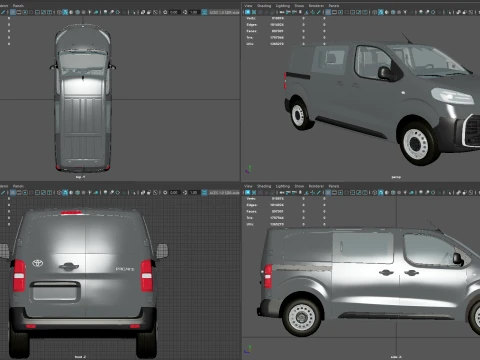Toggle Motion Blur in persp panel toolbar
The image size is (480, 360).
427,12
